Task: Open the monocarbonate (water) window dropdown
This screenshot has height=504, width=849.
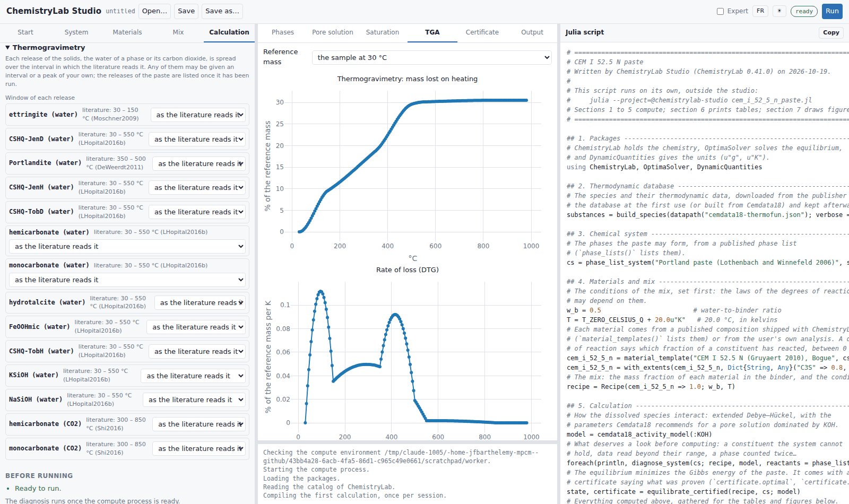Action: [127, 280]
